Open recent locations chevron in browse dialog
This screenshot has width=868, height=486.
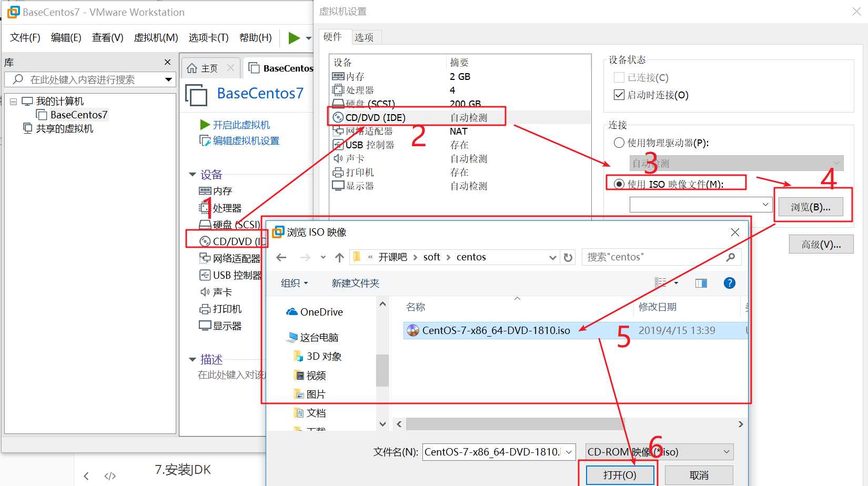pyautogui.click(x=323, y=257)
